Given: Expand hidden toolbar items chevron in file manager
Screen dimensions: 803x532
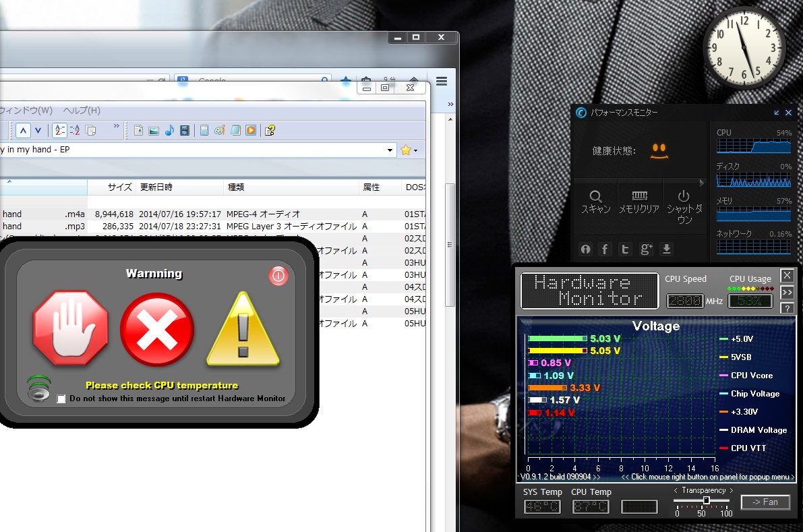Looking at the screenshot, I should pos(116,126).
